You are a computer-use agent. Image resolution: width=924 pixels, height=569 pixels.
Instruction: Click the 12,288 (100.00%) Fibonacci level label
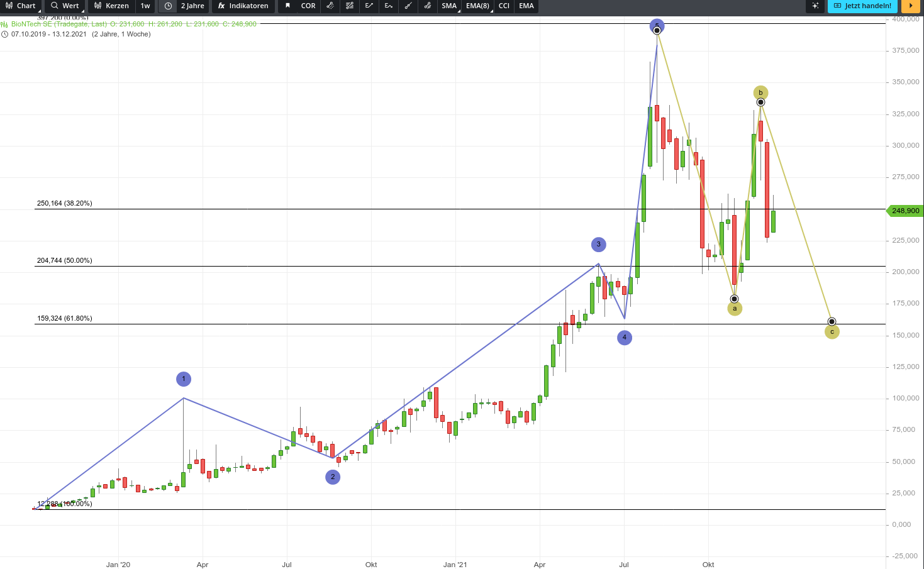65,504
